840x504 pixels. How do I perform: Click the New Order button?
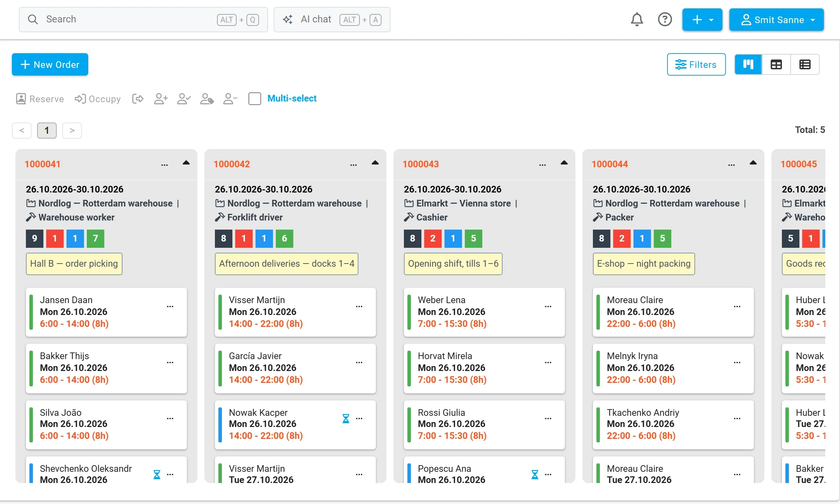[x=50, y=64]
